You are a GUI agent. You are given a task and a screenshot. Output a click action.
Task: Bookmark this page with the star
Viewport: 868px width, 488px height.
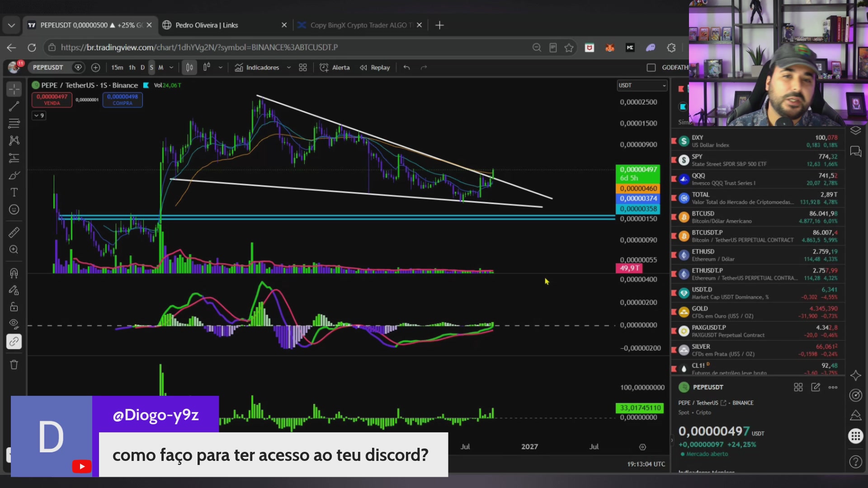(569, 47)
